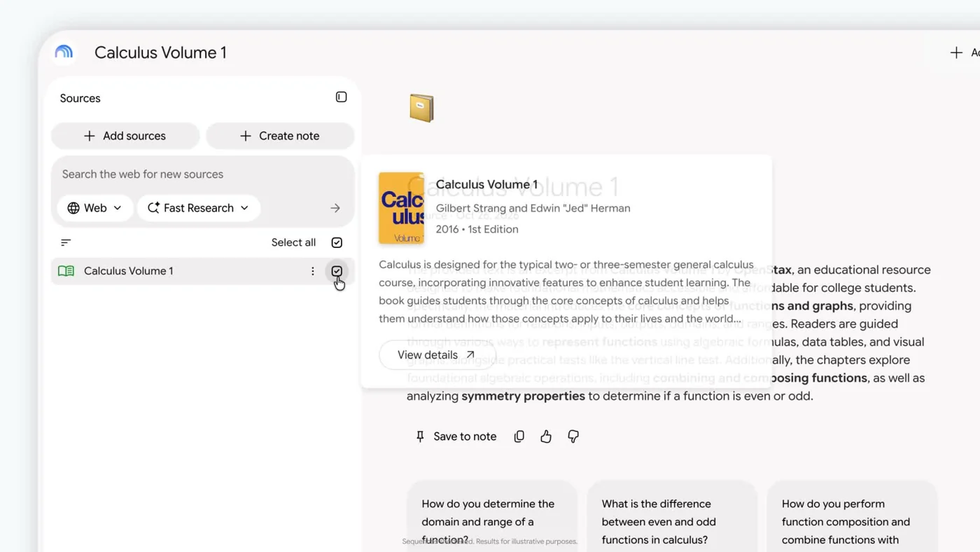The image size is (980, 552).
Task: Open the source sort filter icon
Action: 66,242
